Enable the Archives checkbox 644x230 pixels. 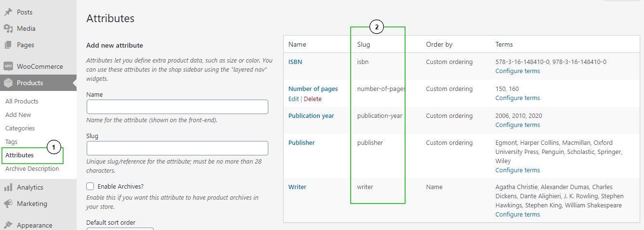[90, 186]
